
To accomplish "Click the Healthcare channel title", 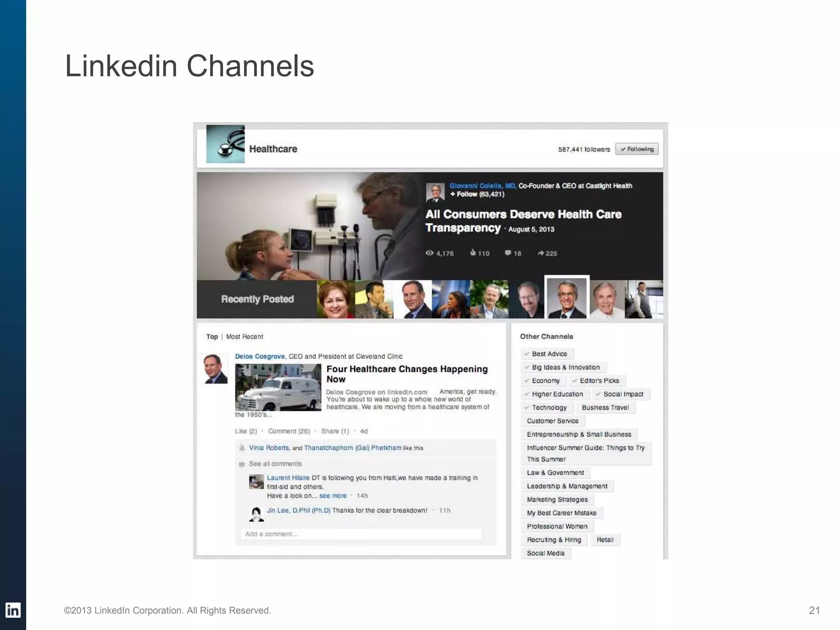I will tap(273, 149).
